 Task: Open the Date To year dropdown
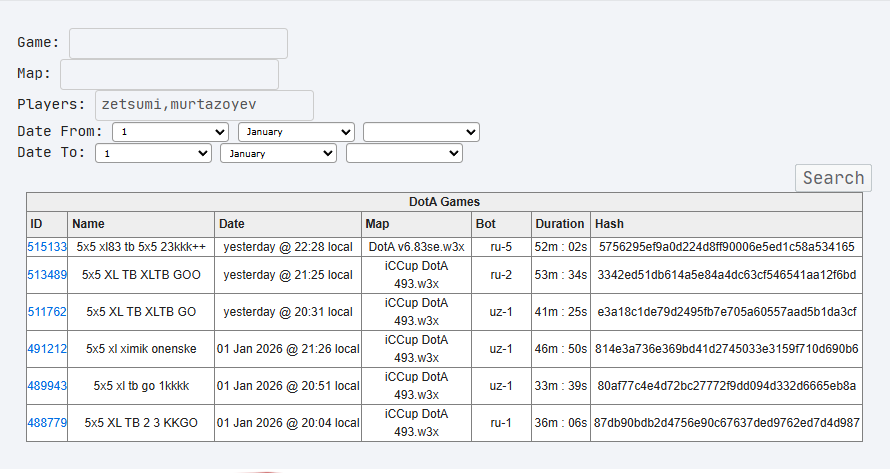[404, 154]
